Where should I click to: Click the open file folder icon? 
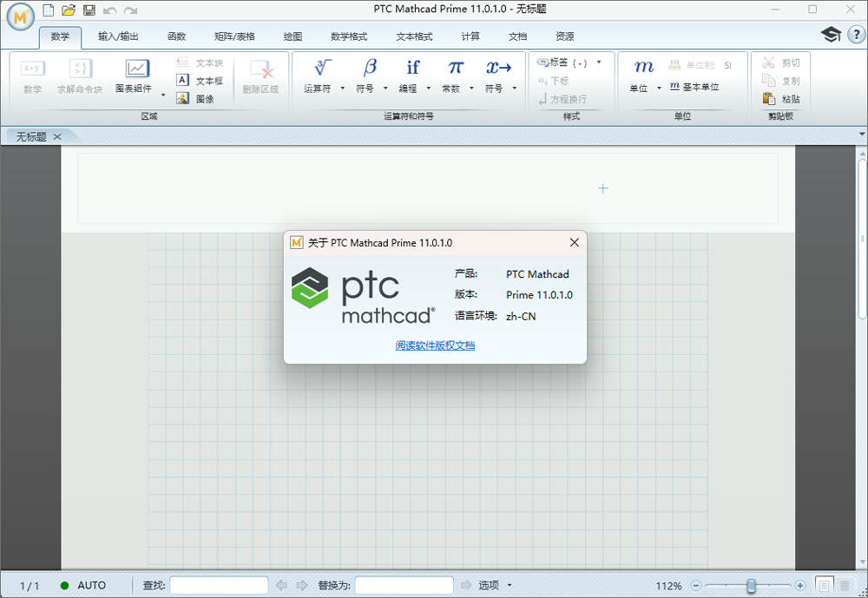point(69,10)
